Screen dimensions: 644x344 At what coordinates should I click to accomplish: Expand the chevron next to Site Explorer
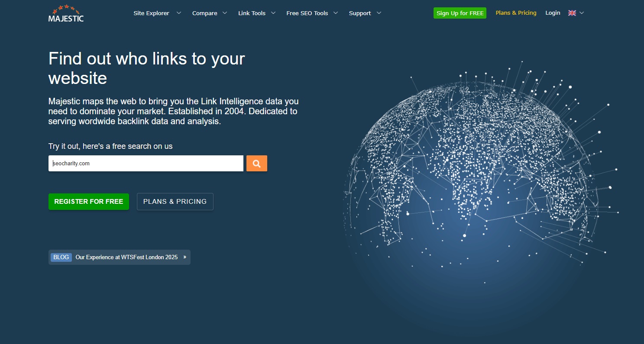tap(179, 13)
